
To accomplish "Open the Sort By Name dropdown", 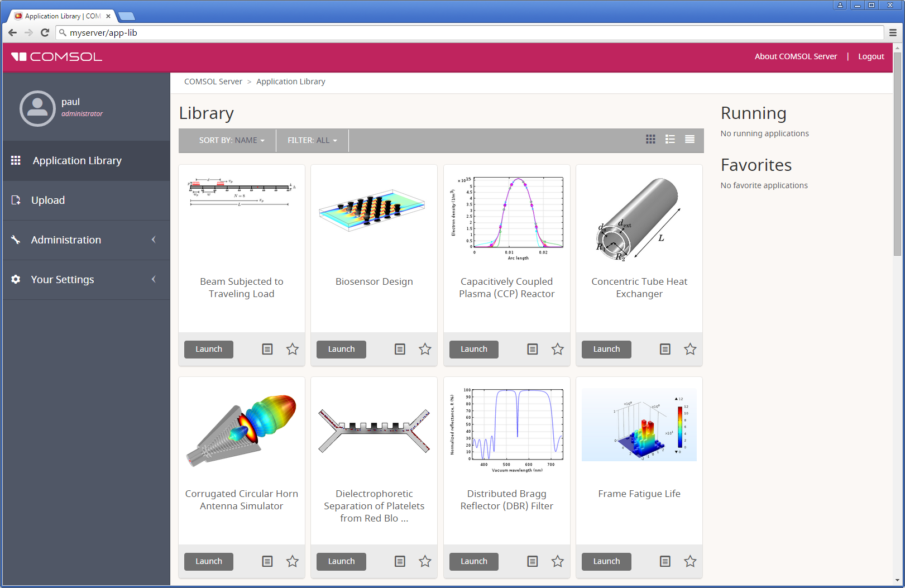I will [x=231, y=141].
